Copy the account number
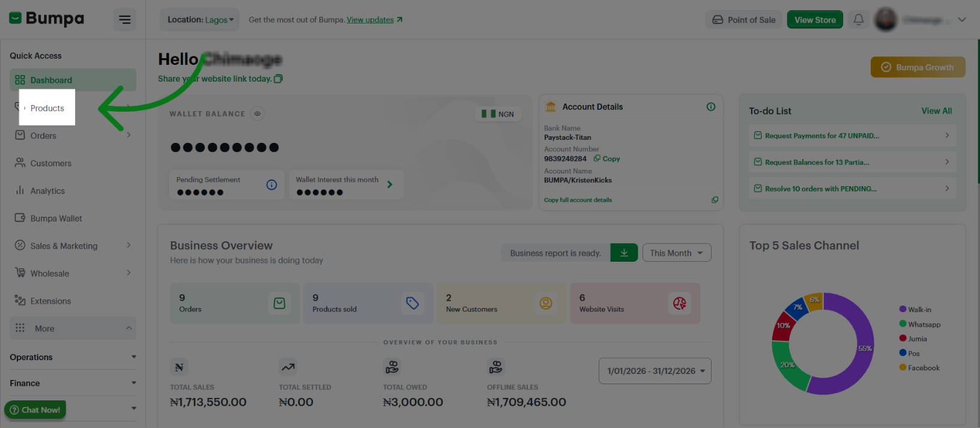This screenshot has height=428, width=980. tap(607, 158)
